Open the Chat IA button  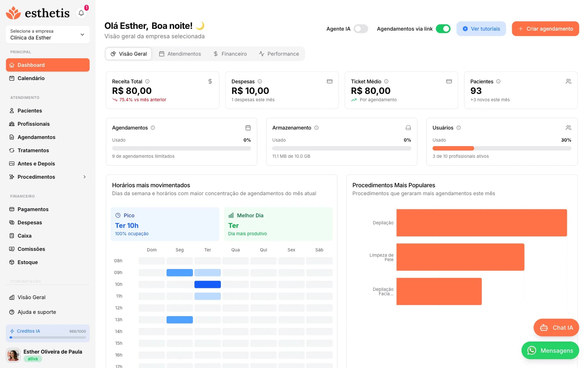pos(556,328)
